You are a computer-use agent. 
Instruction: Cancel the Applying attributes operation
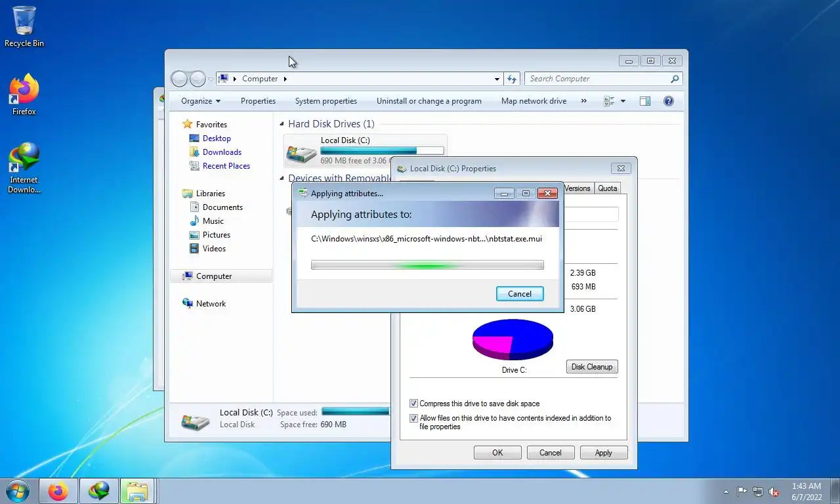(520, 293)
